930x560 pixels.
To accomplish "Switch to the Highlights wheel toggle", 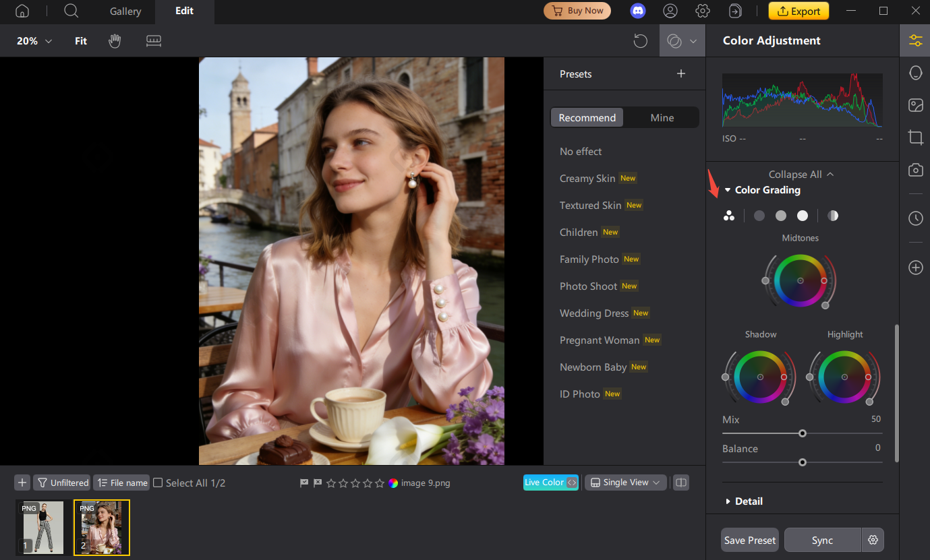I will 803,215.
